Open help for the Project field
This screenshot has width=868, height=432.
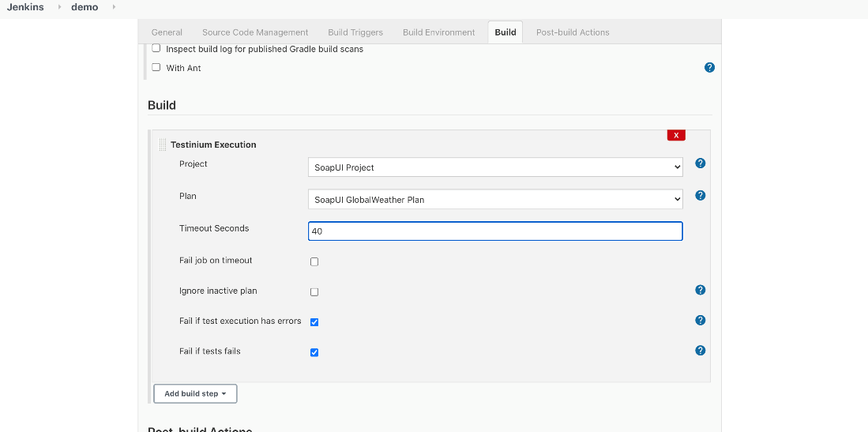(700, 163)
